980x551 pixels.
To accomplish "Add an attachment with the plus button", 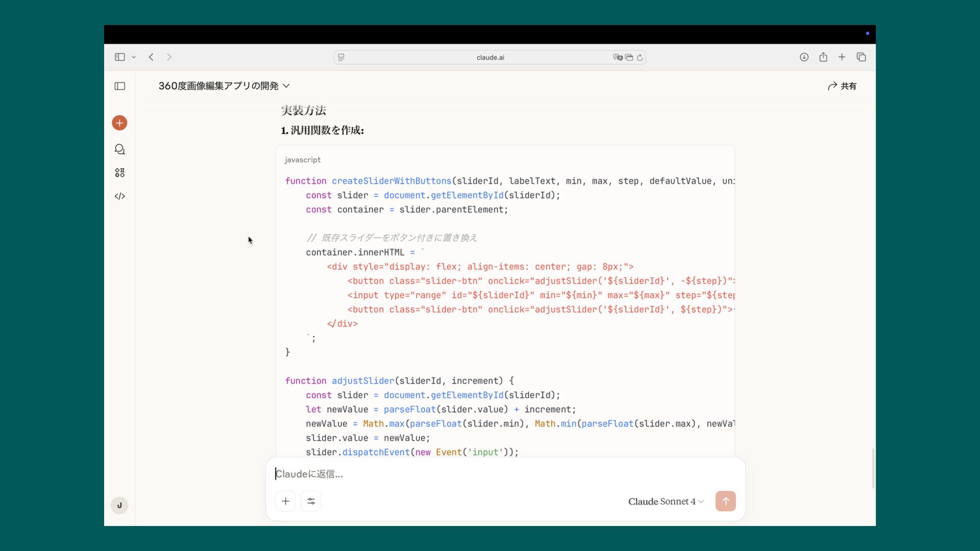I will tap(285, 501).
